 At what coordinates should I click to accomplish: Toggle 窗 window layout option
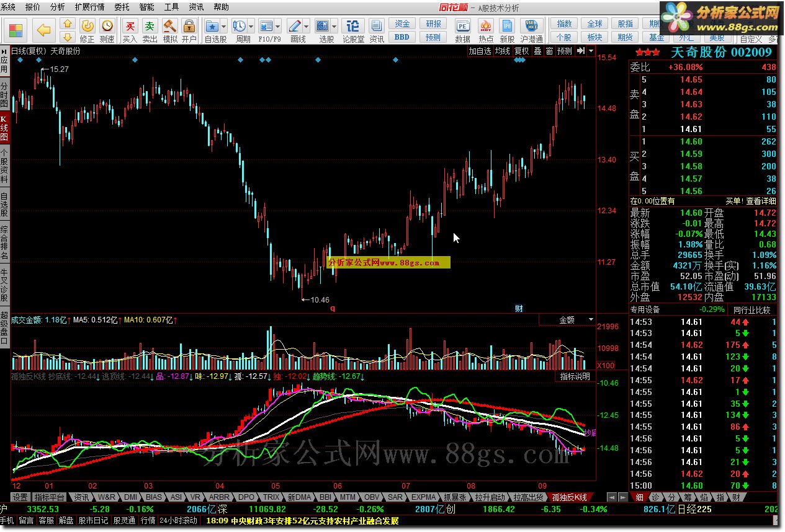pos(549,51)
